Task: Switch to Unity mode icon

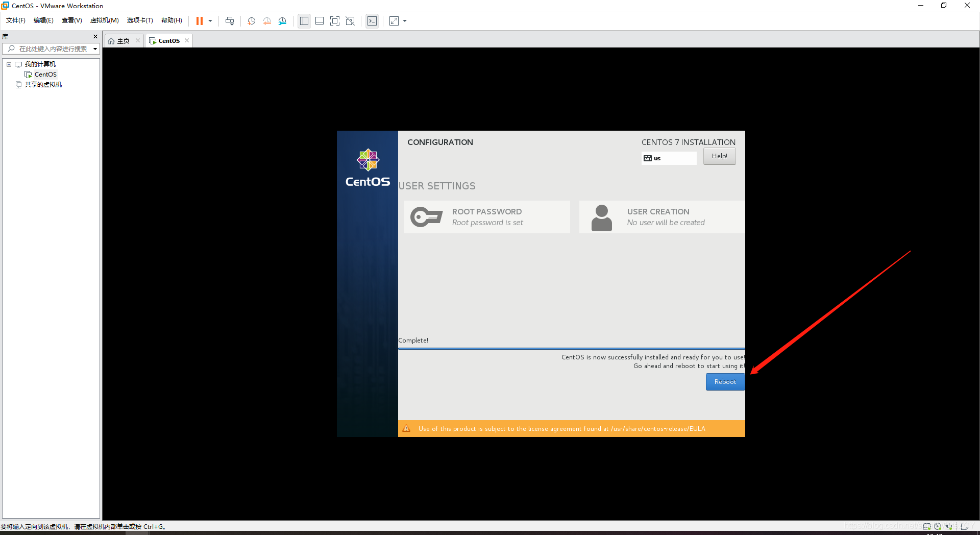Action: [350, 21]
